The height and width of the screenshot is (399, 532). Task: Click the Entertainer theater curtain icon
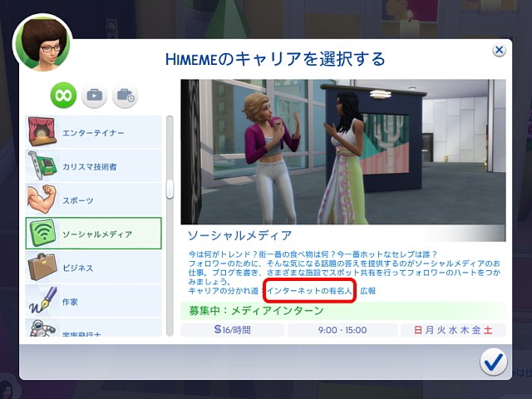(x=42, y=131)
